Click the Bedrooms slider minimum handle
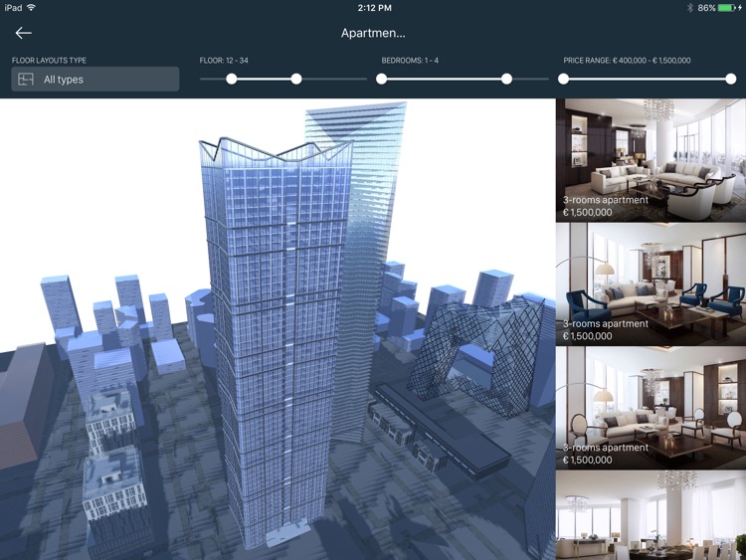Viewport: 746px width, 560px height. tap(381, 79)
